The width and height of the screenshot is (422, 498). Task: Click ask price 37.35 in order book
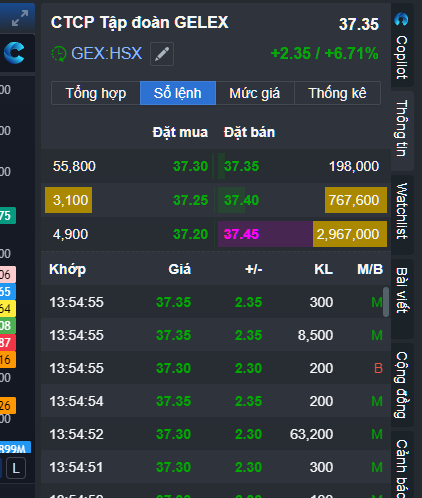pyautogui.click(x=241, y=166)
